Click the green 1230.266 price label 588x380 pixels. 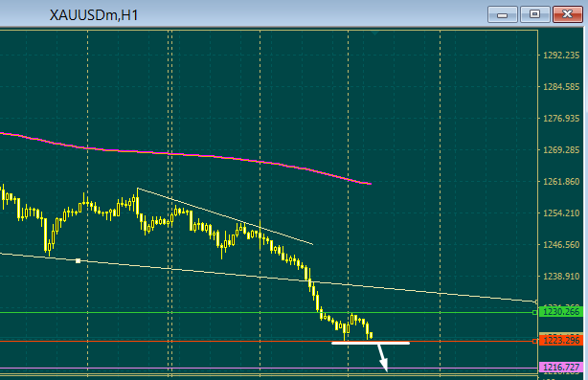561,312
